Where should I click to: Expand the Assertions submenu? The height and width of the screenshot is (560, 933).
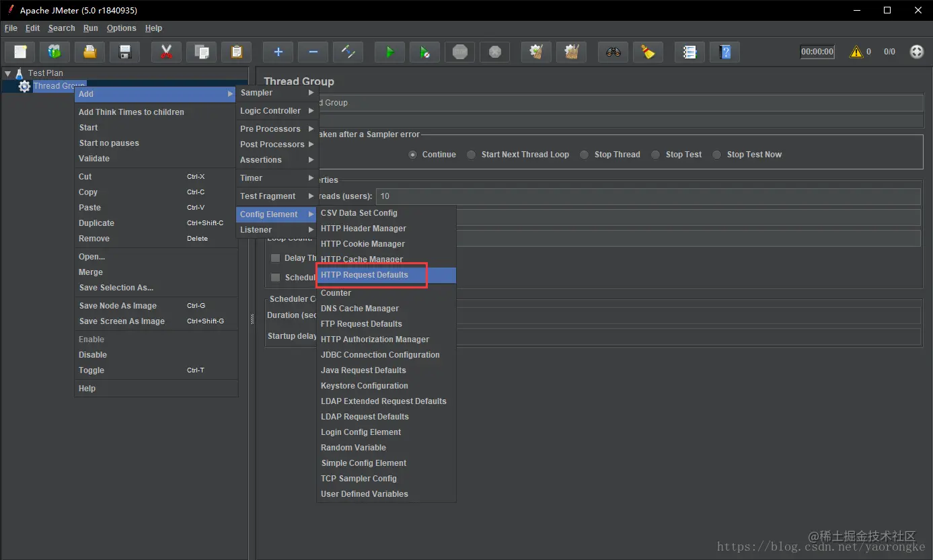(x=277, y=160)
